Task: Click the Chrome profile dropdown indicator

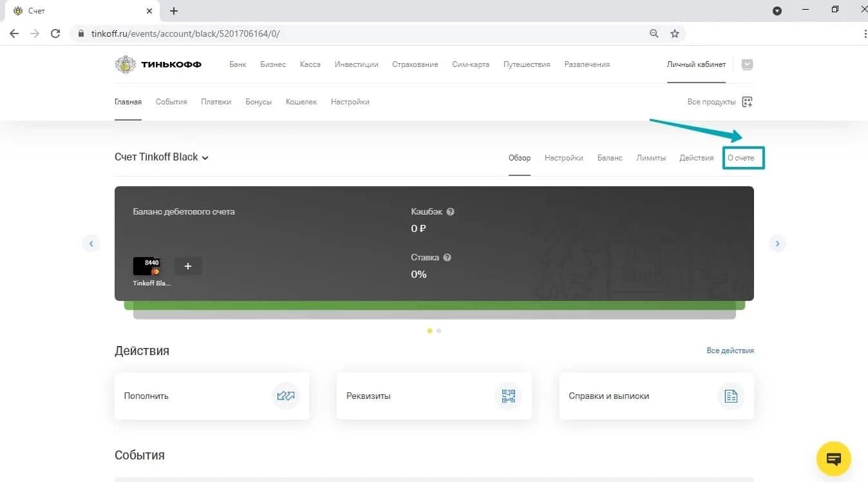Action: pyautogui.click(x=777, y=11)
